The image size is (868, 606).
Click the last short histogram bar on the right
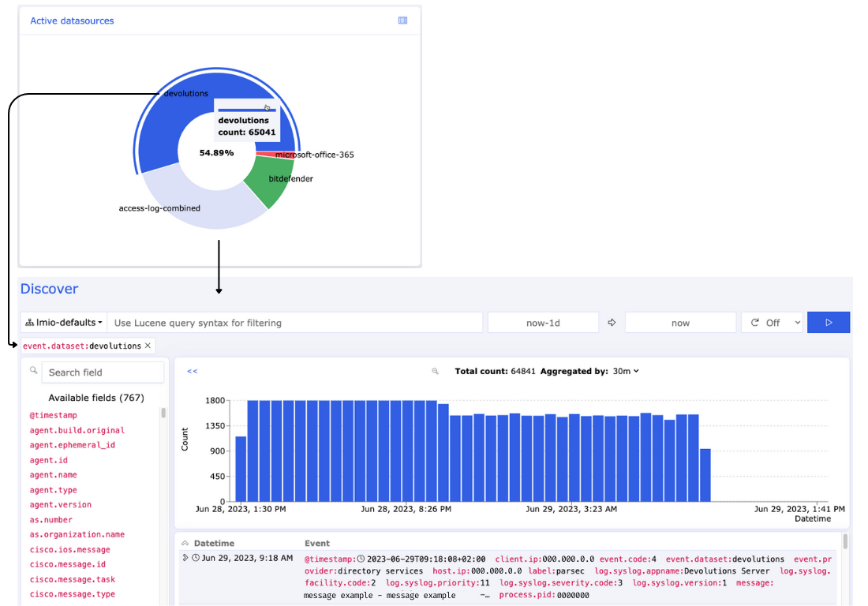[x=705, y=475]
